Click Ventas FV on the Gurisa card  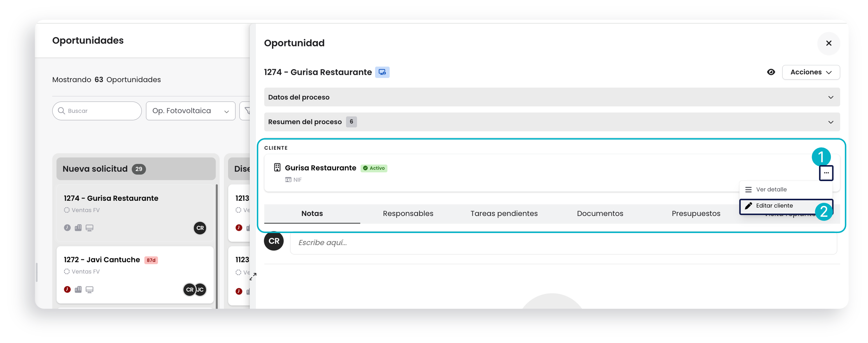[x=86, y=210]
